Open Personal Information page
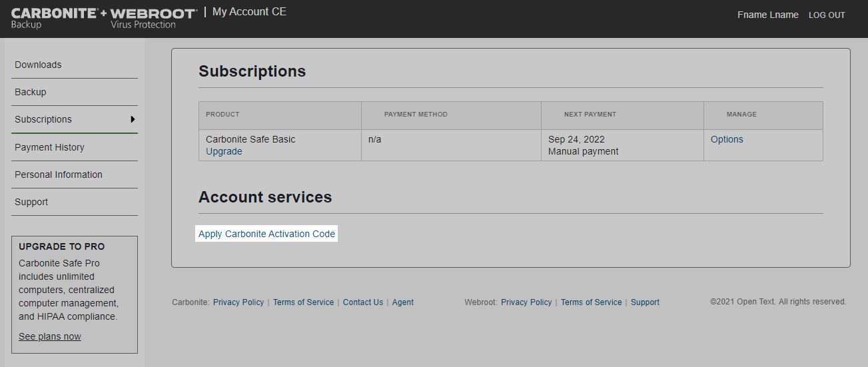The image size is (868, 367). (59, 175)
